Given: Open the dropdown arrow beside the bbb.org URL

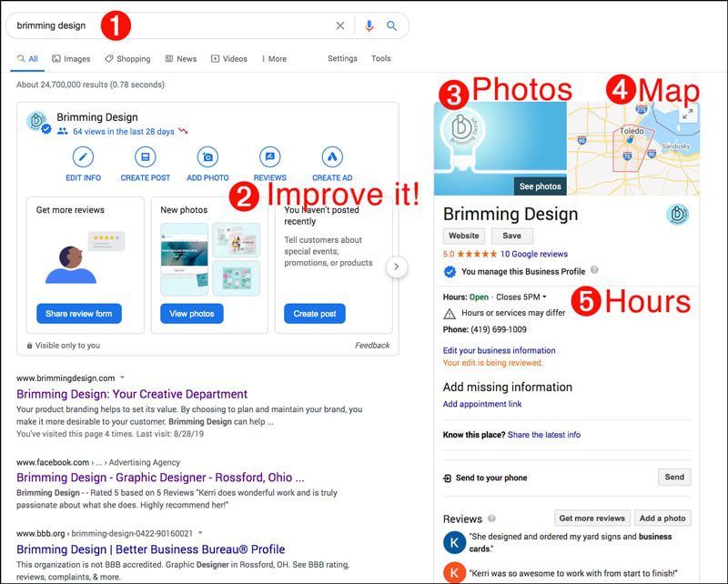Looking at the screenshot, I should click(200, 533).
